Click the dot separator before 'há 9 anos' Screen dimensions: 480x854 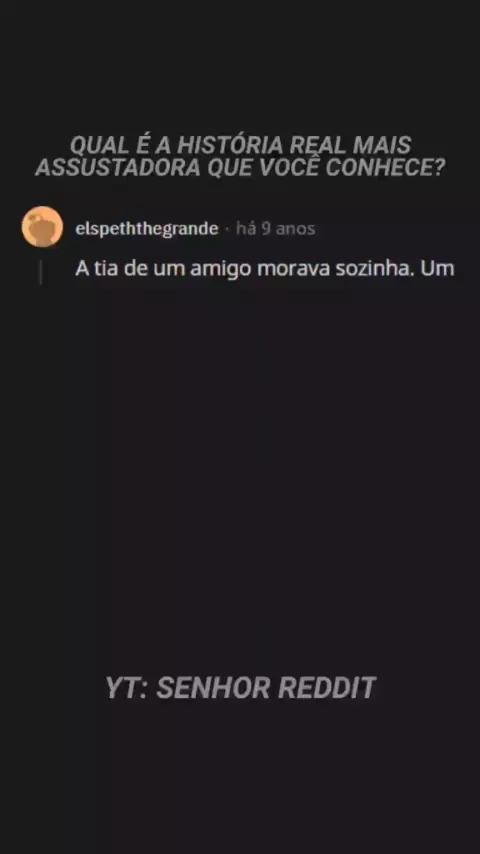click(227, 229)
